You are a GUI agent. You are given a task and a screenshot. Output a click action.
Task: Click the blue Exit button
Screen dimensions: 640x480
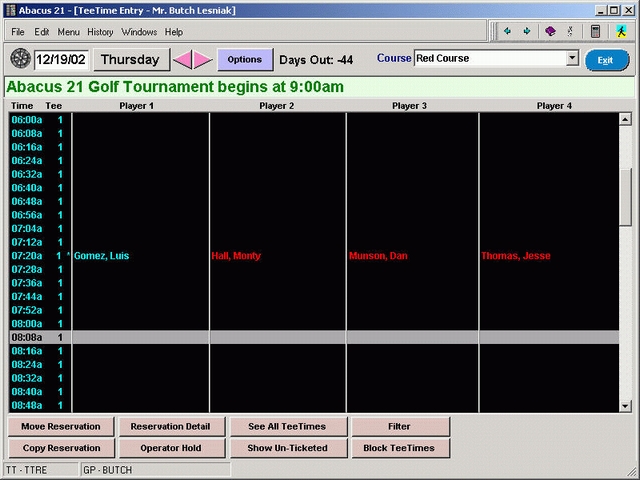point(607,60)
